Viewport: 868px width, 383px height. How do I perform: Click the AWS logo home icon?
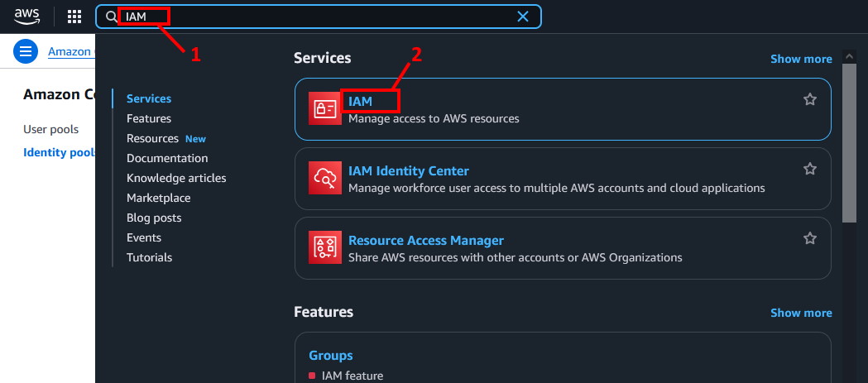click(26, 16)
